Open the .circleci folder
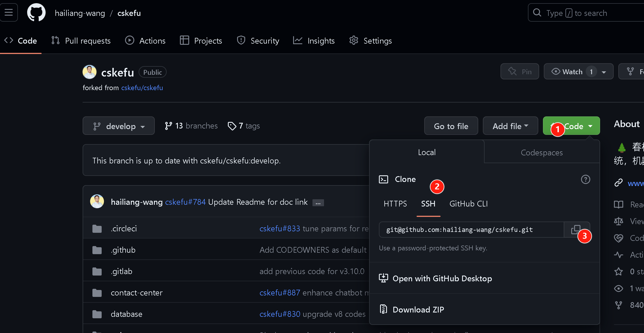This screenshot has height=333, width=644. click(124, 228)
